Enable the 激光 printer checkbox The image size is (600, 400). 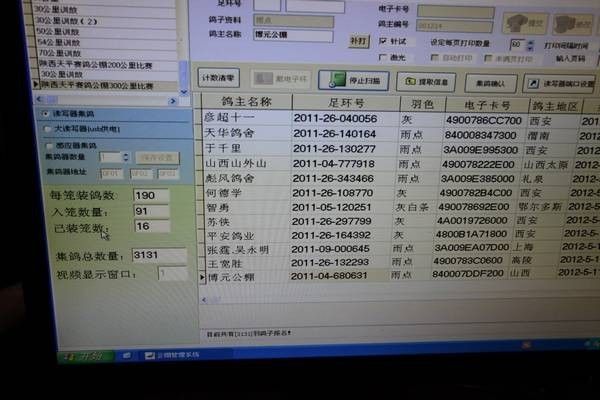[x=382, y=57]
